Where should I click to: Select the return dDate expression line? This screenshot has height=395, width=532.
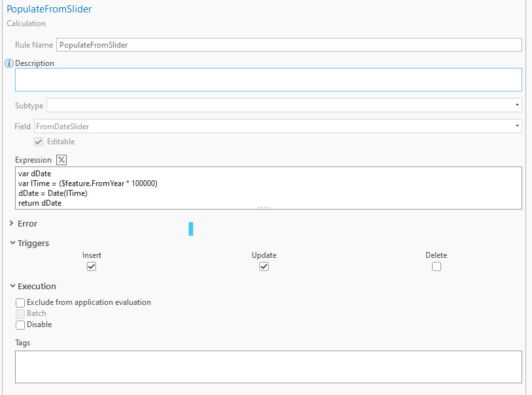click(x=36, y=202)
